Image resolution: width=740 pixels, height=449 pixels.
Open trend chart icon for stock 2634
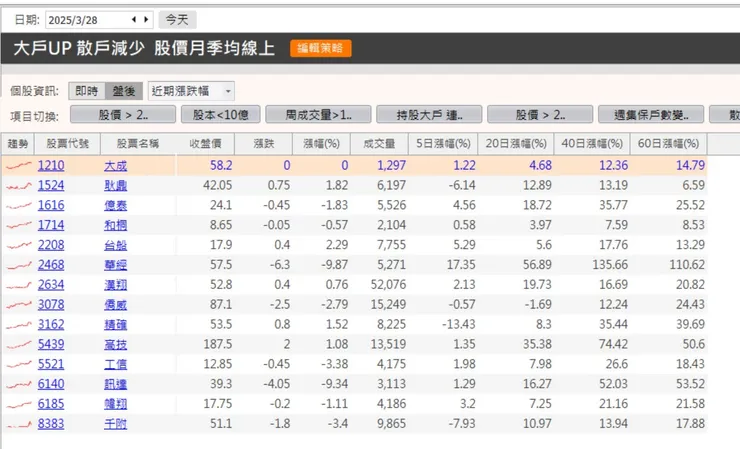click(19, 285)
